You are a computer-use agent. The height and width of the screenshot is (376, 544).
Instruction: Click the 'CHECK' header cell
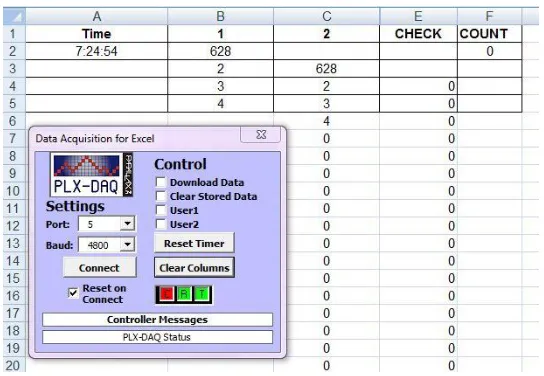418,34
